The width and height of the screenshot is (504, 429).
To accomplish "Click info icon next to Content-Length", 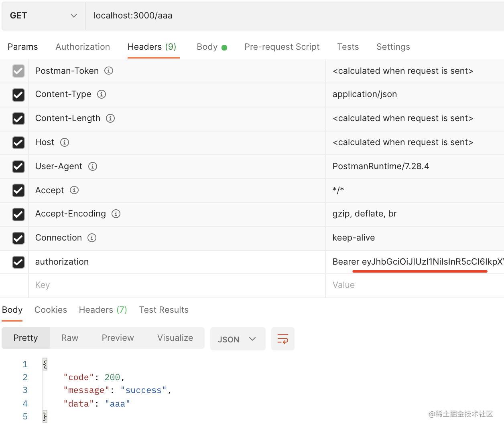I will tap(110, 118).
